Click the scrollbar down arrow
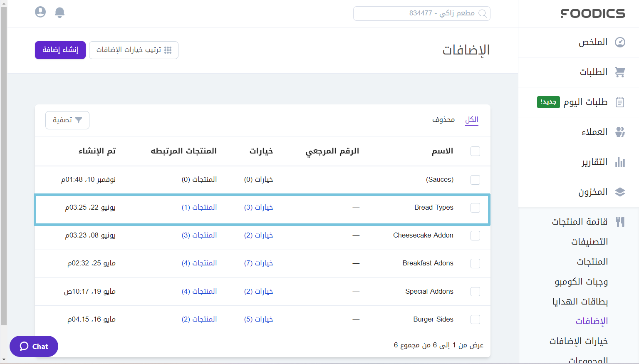Image resolution: width=639 pixels, height=364 pixels. point(4,360)
